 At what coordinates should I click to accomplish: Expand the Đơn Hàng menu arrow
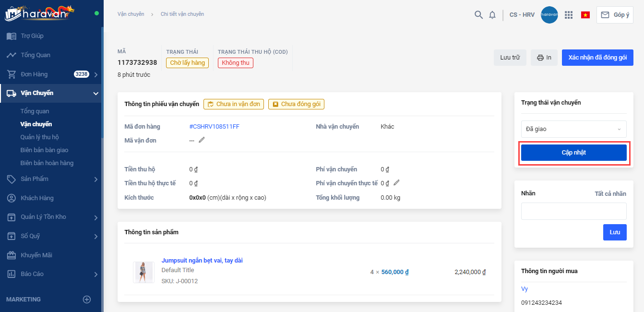(96, 74)
